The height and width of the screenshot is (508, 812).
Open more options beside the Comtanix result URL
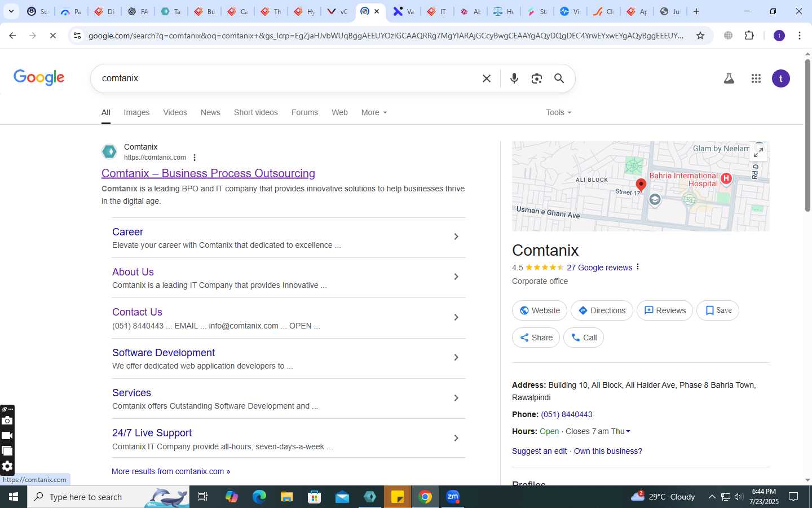[x=195, y=158]
